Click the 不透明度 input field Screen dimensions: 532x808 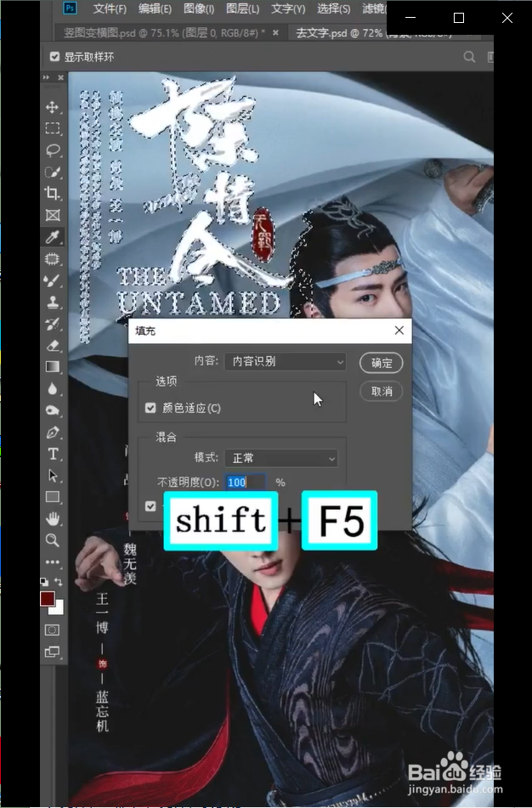[x=246, y=483]
